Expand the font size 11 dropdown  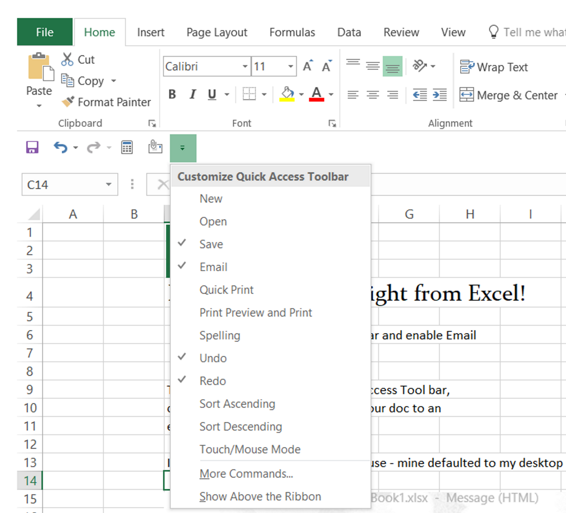pyautogui.click(x=291, y=66)
